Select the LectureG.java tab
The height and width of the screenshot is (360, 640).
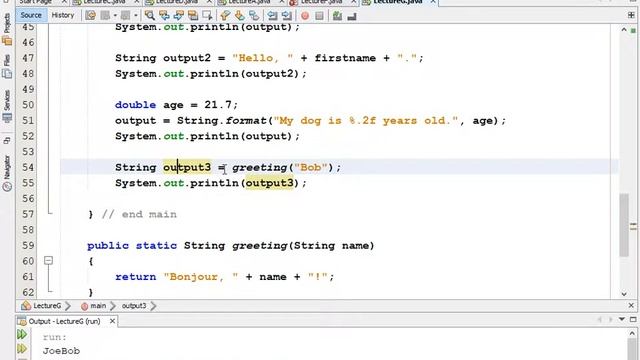(x=398, y=2)
